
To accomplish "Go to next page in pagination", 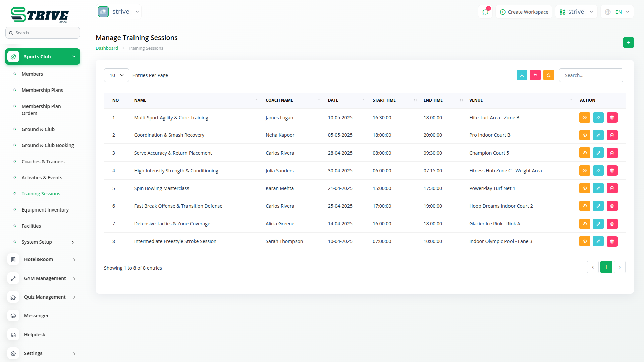I will click(x=619, y=267).
